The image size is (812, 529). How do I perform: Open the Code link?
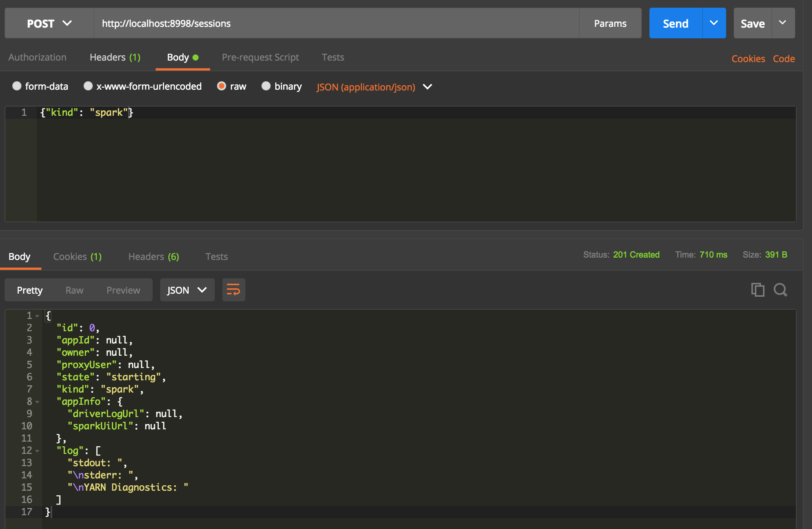coord(784,59)
